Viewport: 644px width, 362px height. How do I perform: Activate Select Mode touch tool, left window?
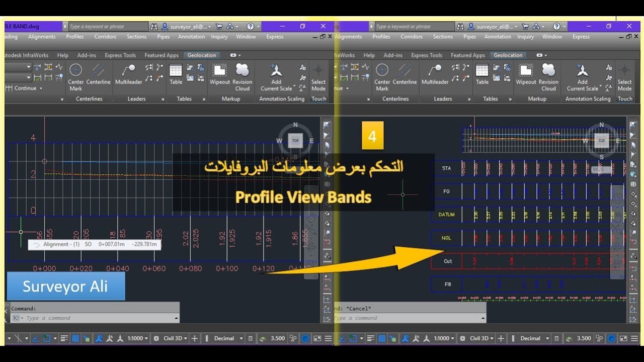tap(318, 77)
